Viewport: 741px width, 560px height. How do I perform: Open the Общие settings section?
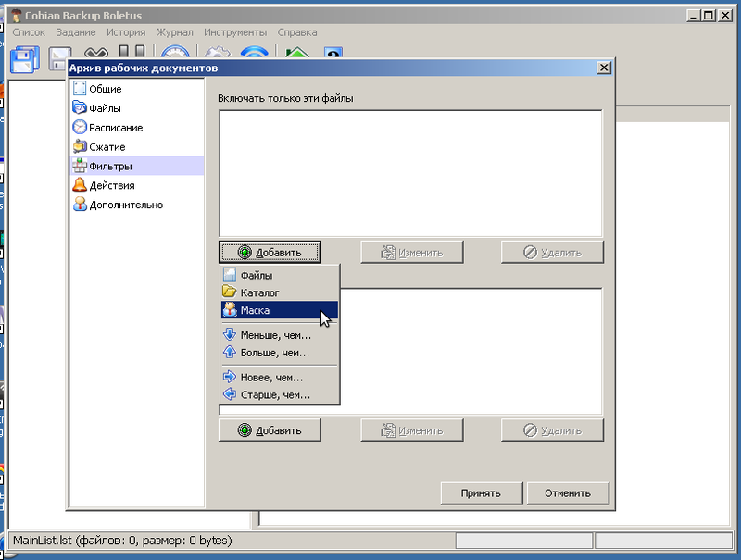(x=105, y=89)
